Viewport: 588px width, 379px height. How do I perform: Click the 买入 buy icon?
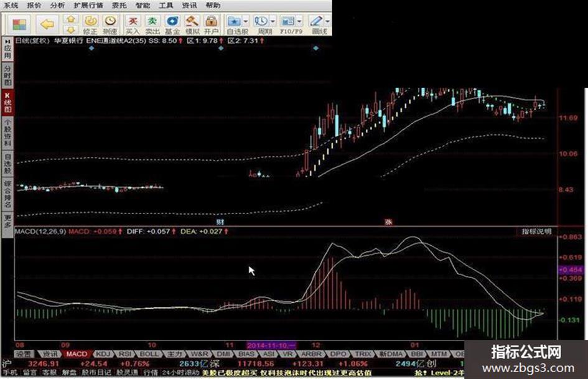pos(133,21)
